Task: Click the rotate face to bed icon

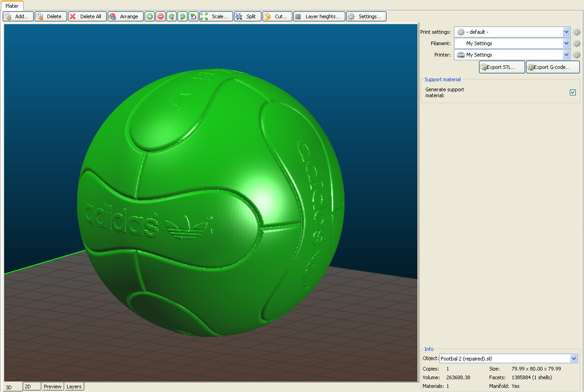Action: click(193, 16)
